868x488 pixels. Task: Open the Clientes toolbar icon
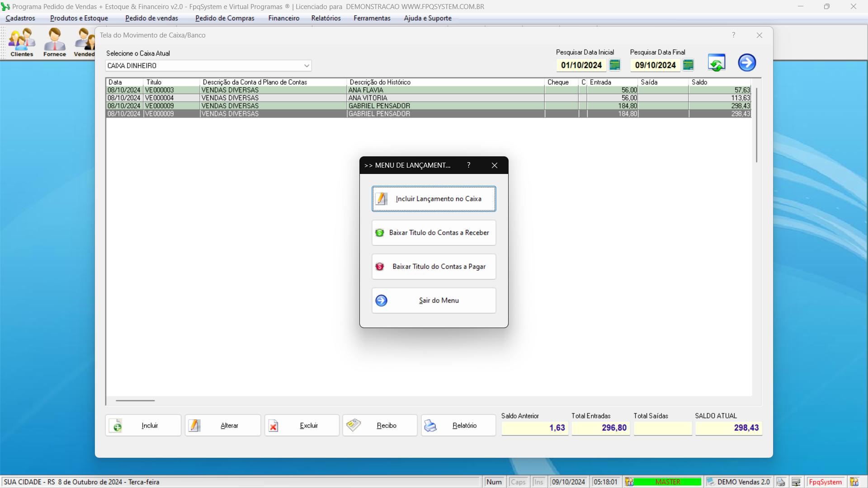coord(22,42)
